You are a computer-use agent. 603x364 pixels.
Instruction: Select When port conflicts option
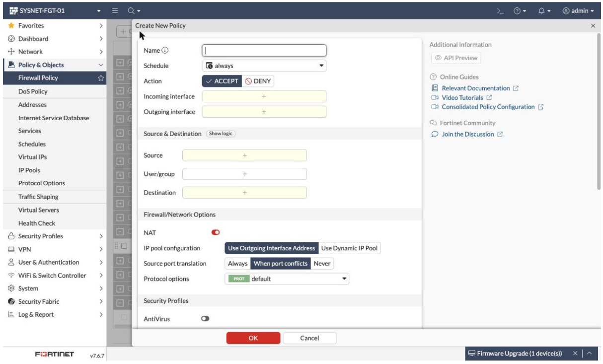pyautogui.click(x=281, y=264)
